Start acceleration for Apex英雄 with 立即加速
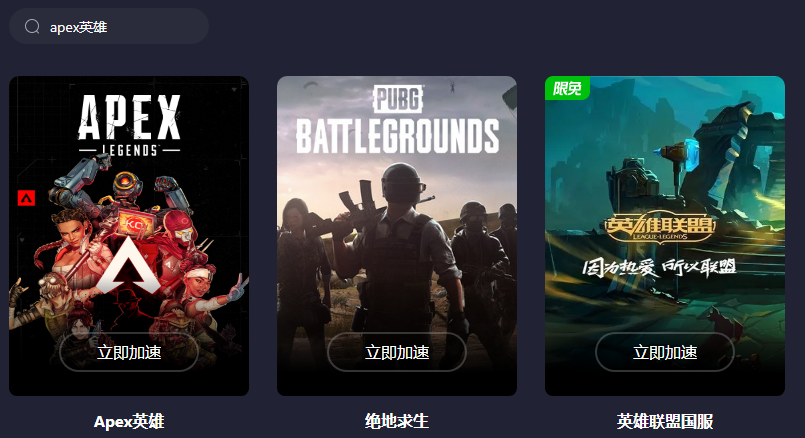Image resolution: width=805 pixels, height=438 pixels. [129, 352]
